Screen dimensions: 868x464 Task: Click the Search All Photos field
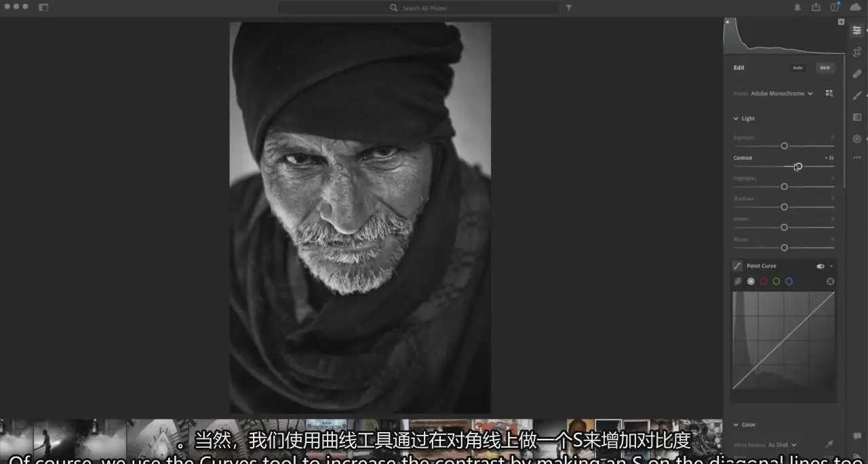click(418, 7)
